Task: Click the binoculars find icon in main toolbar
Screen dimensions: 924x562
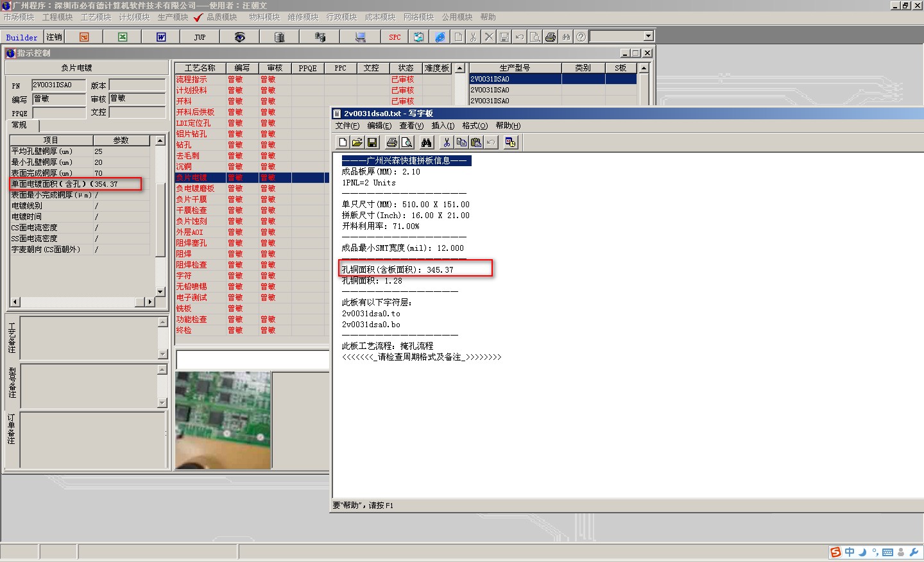Action: point(565,37)
